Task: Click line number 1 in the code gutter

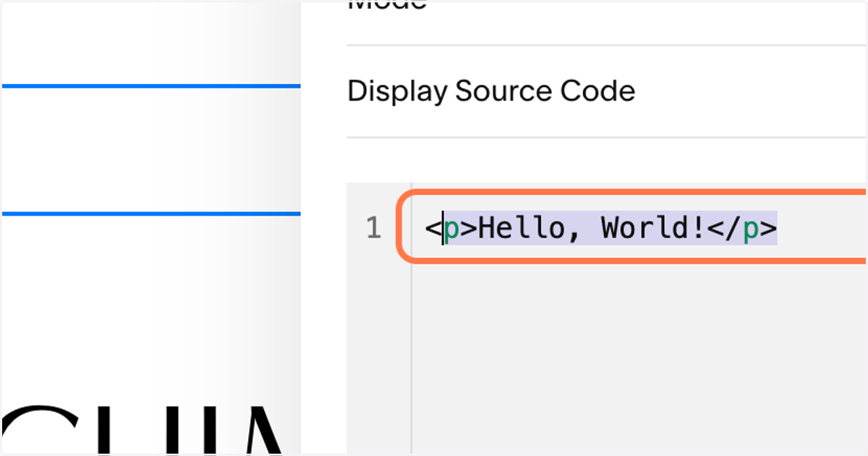Action: (x=373, y=229)
